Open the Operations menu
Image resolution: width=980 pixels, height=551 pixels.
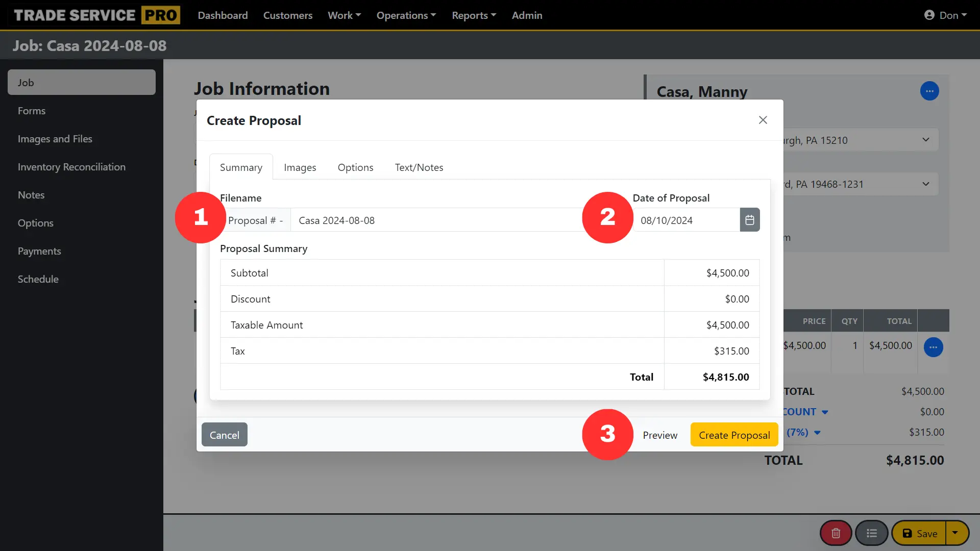point(406,15)
